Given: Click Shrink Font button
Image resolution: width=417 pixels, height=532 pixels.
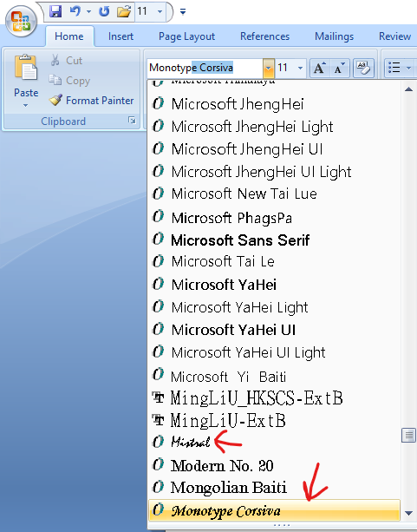Looking at the screenshot, I should 339,68.
